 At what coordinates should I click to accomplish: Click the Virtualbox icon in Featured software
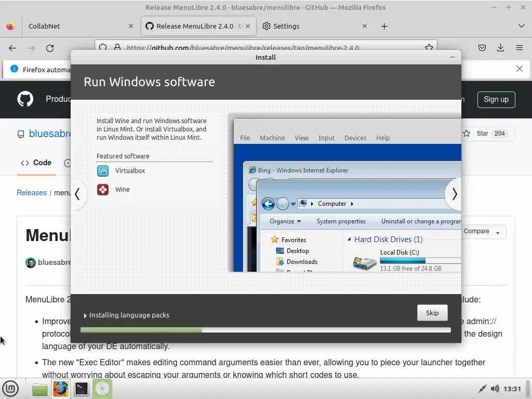(x=103, y=170)
